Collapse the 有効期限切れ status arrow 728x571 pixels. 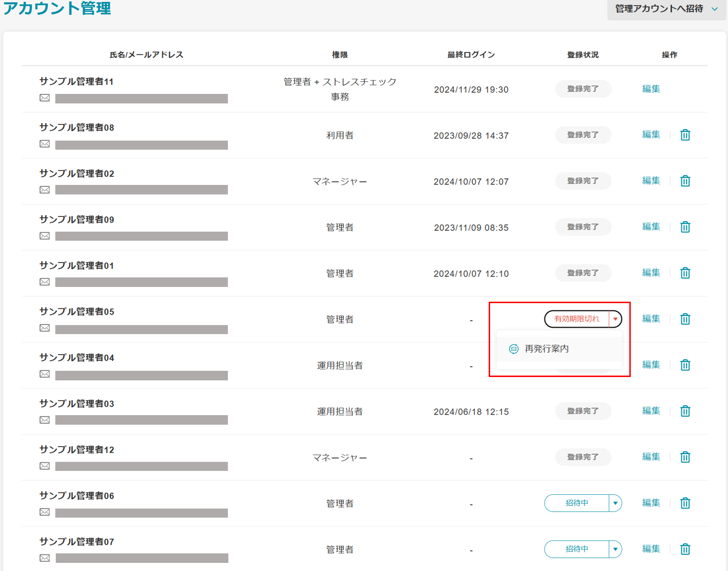point(615,319)
